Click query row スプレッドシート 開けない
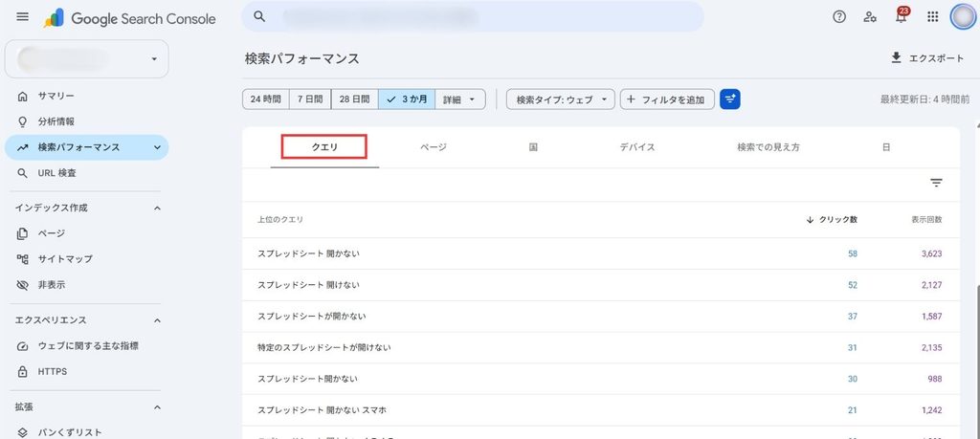This screenshot has height=439, width=980. click(x=601, y=285)
